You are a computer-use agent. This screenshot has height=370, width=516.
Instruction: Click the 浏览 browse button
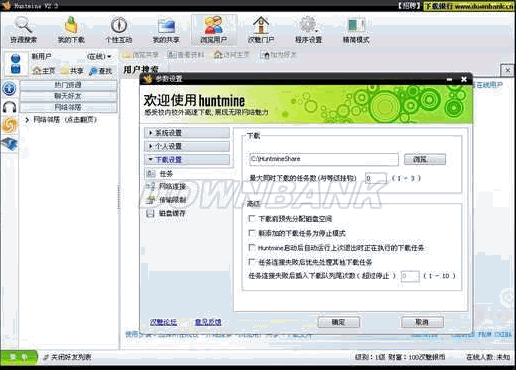tap(425, 159)
